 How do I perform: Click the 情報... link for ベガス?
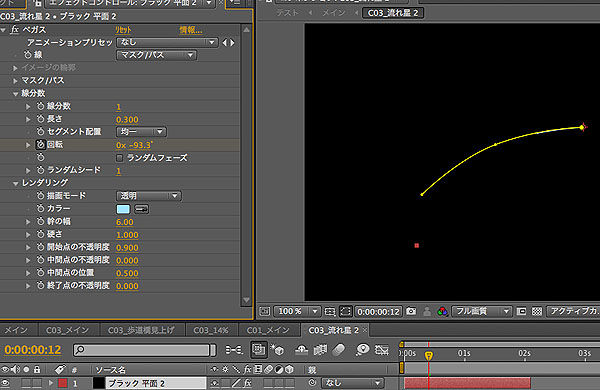pyautogui.click(x=191, y=30)
